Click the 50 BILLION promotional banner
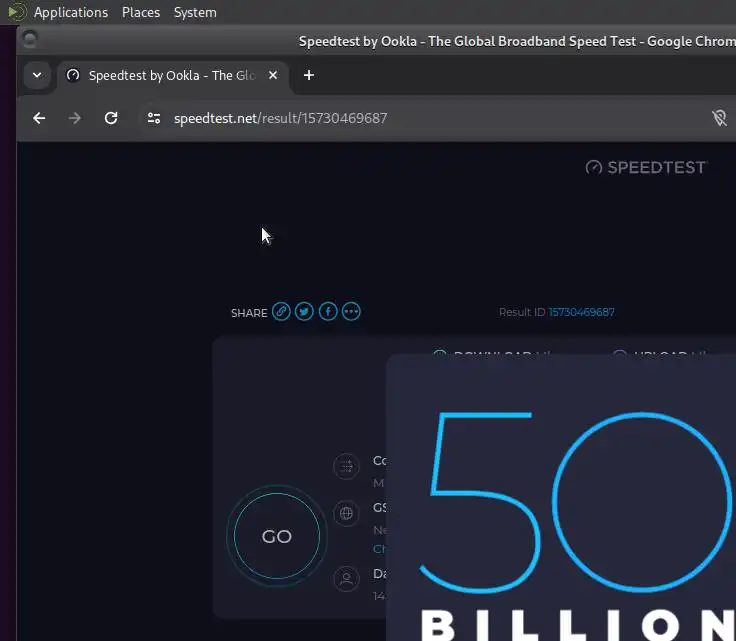Viewport: 736px width, 641px height. pos(561,497)
